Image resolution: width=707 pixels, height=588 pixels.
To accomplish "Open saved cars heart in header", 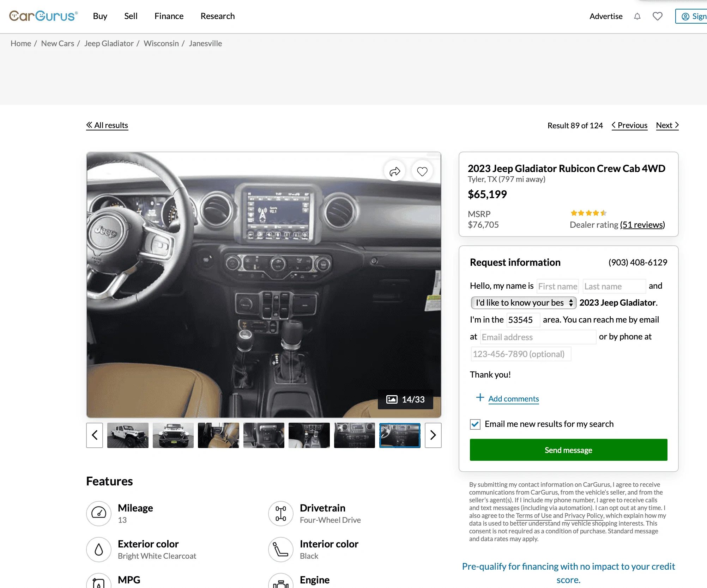I will [x=658, y=16].
